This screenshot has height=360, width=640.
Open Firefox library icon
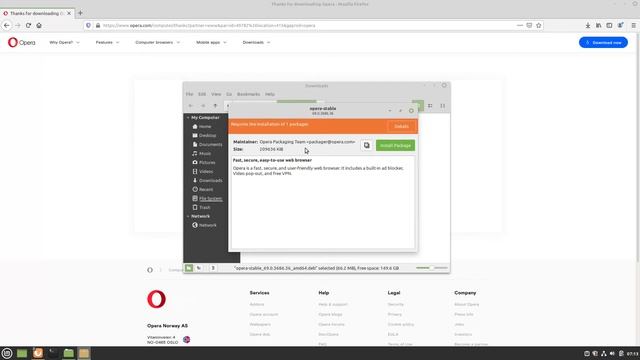(x=598, y=25)
